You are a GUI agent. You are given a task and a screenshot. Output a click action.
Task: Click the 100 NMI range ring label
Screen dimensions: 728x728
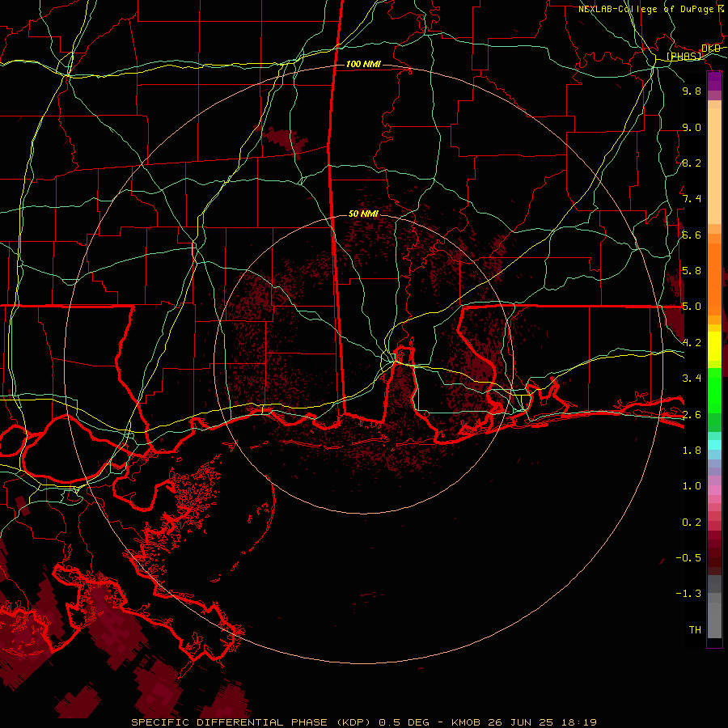pos(363,64)
